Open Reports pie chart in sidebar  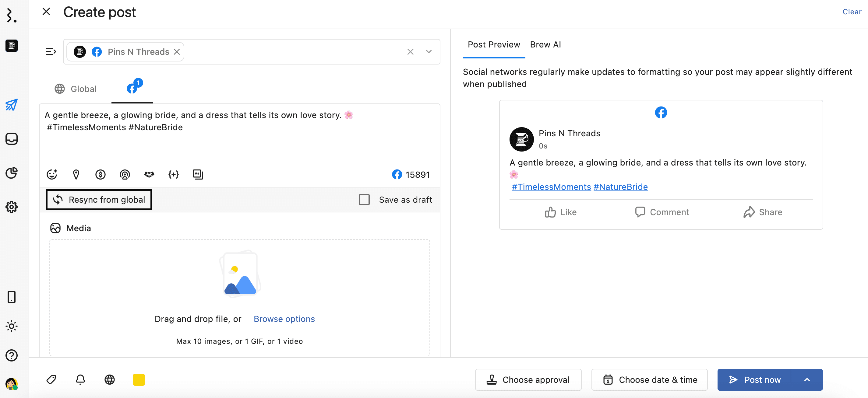click(x=12, y=173)
